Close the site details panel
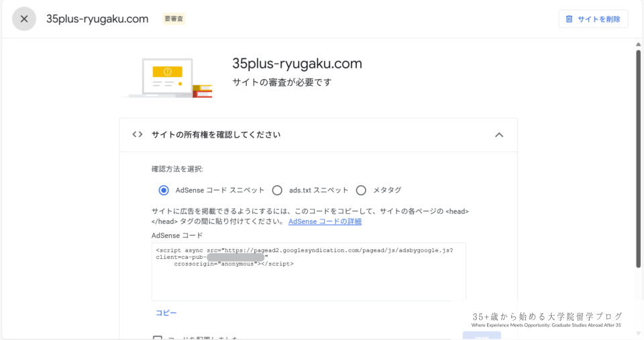The image size is (644, 340). point(24,19)
